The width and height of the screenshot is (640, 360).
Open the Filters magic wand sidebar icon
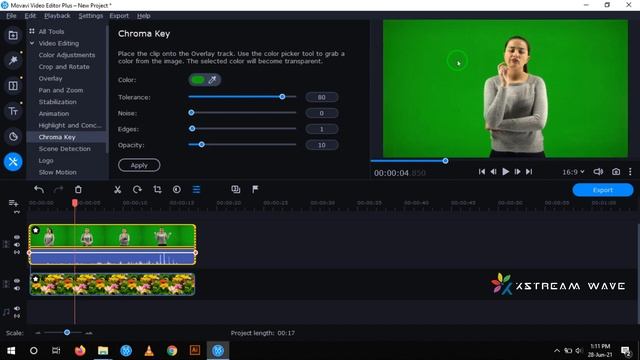coord(13,60)
